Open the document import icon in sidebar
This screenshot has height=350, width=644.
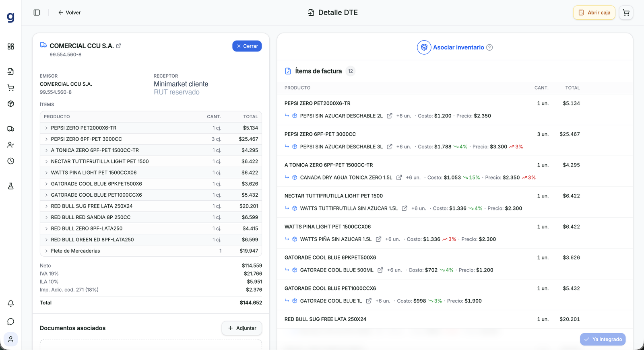(x=11, y=72)
